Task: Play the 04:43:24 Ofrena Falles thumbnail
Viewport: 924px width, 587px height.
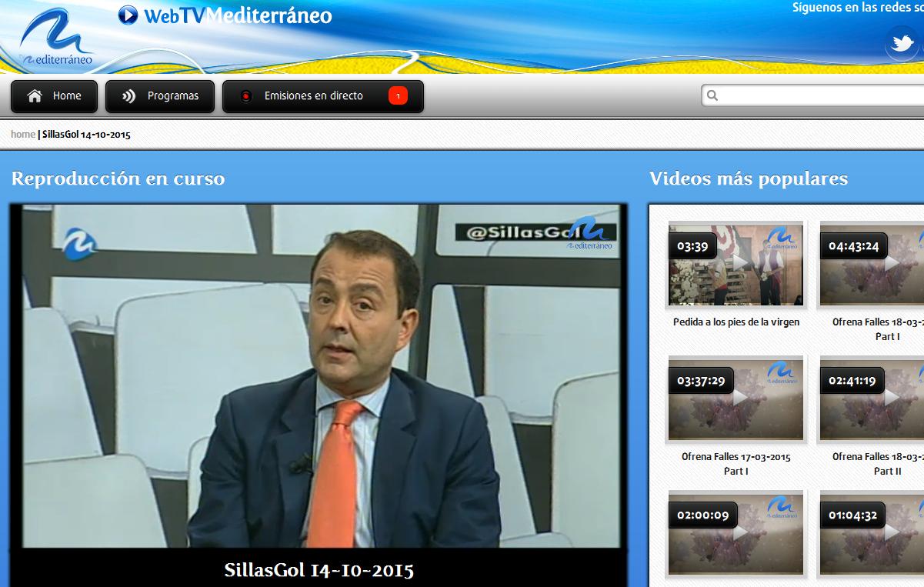Action: [872, 264]
